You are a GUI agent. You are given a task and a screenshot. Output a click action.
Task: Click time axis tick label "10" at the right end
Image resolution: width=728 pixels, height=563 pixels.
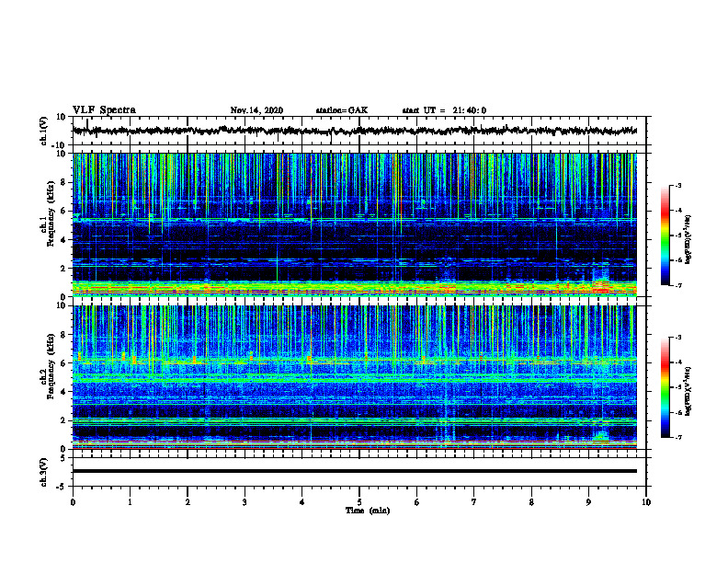646,502
